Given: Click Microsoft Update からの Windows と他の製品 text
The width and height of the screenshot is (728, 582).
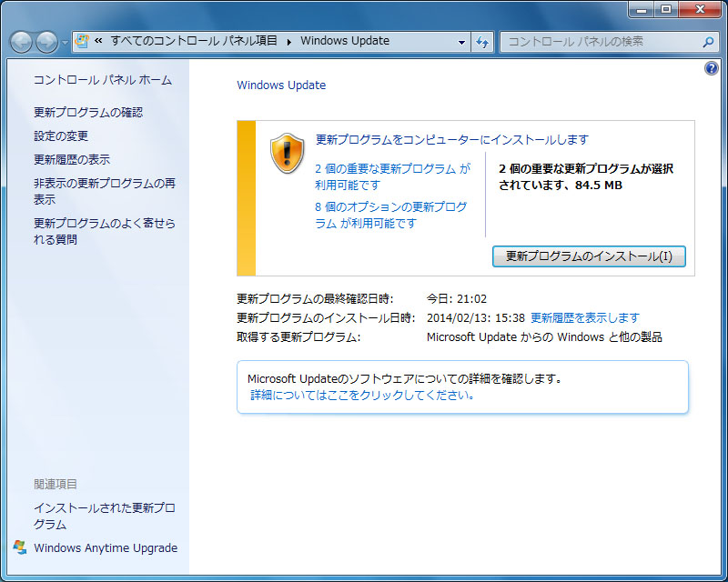Looking at the screenshot, I should coord(544,337).
